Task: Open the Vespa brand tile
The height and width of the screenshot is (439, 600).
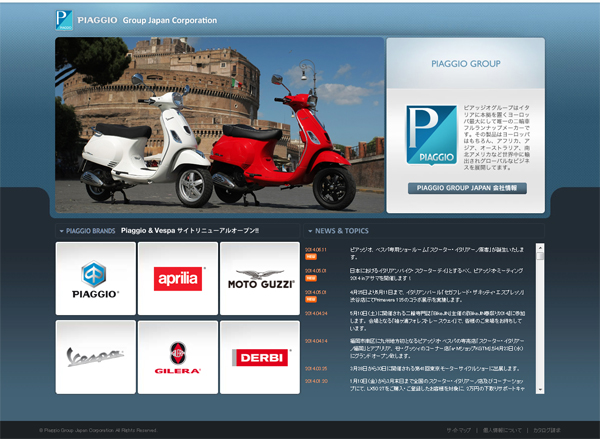Action: [x=96, y=357]
